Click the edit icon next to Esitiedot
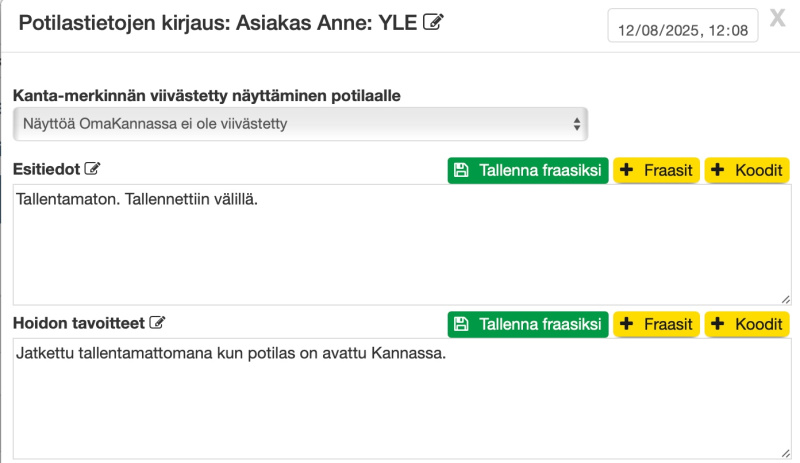The height and width of the screenshot is (463, 800). click(x=93, y=168)
